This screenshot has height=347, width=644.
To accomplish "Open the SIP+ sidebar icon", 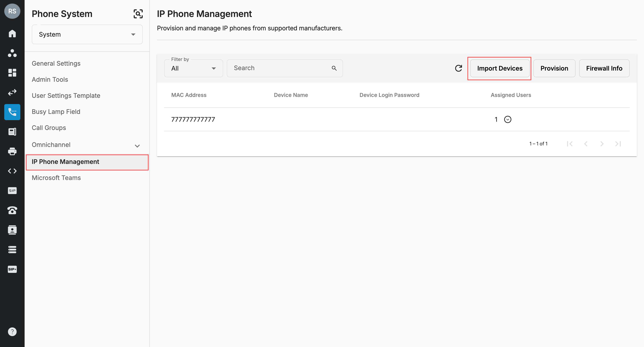I will coord(12,269).
